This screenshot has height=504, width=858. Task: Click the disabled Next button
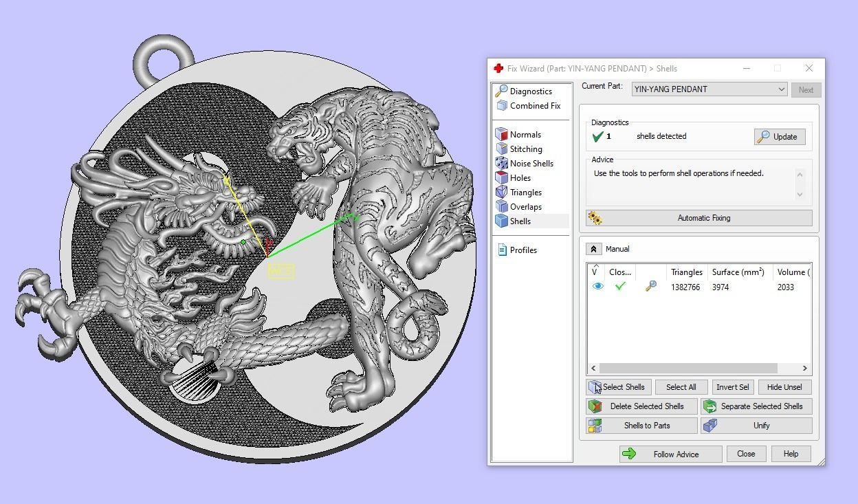click(806, 89)
